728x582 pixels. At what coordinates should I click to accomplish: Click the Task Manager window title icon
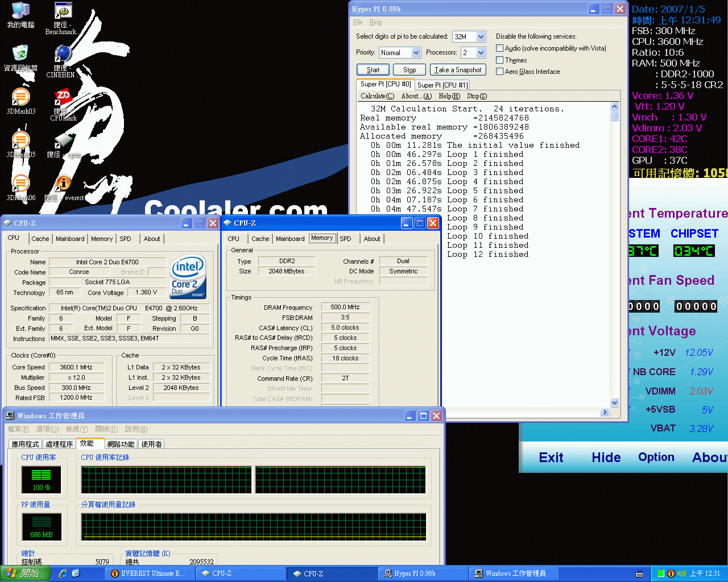pyautogui.click(x=10, y=416)
